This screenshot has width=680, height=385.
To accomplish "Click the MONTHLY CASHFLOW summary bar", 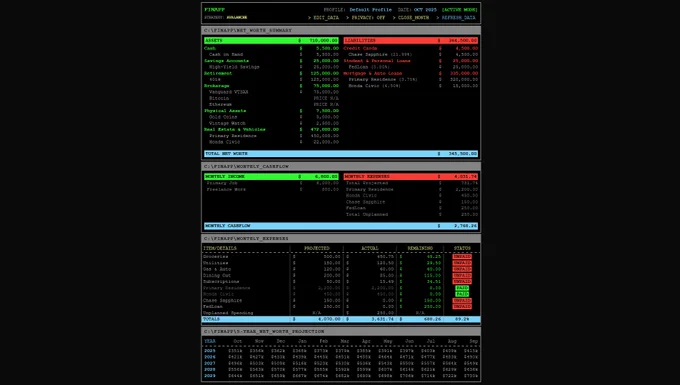I will pyautogui.click(x=341, y=226).
